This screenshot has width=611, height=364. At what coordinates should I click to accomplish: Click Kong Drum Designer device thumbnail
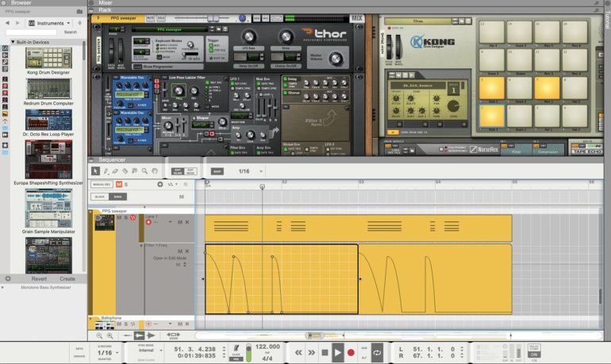pyautogui.click(x=48, y=57)
